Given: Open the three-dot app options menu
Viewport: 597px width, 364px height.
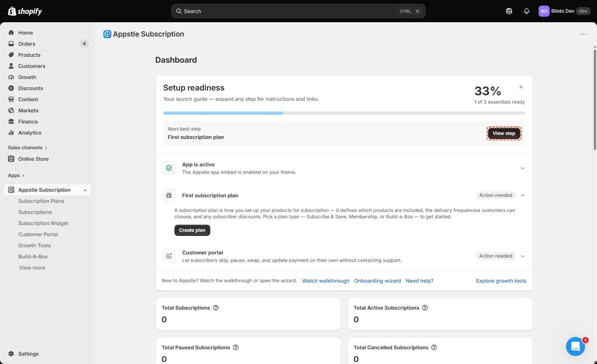Looking at the screenshot, I should (583, 34).
